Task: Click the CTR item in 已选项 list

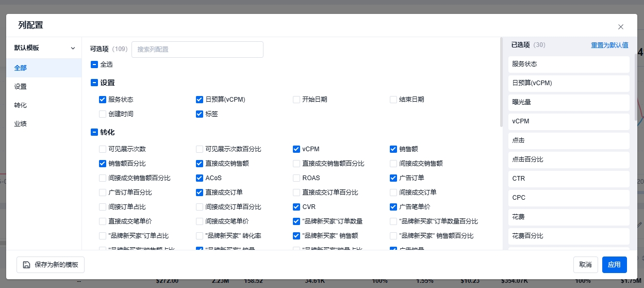Action: [x=569, y=179]
